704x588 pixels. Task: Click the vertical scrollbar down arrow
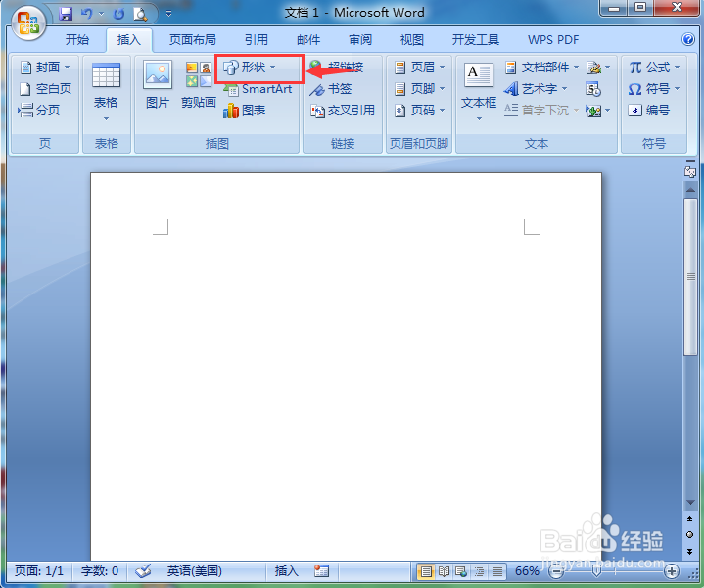pyautogui.click(x=690, y=503)
